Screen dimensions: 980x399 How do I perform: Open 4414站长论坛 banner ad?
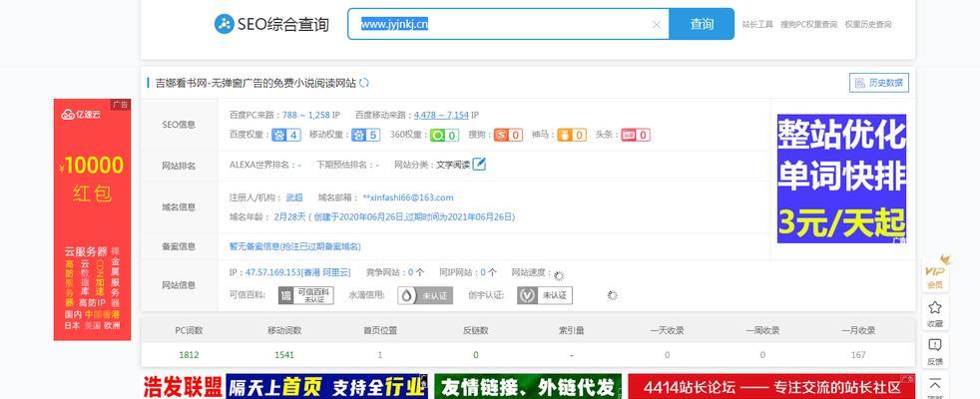(x=771, y=386)
